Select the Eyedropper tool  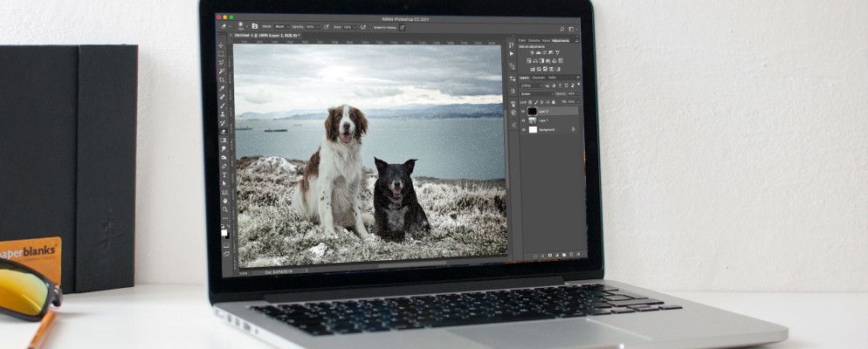click(x=223, y=88)
